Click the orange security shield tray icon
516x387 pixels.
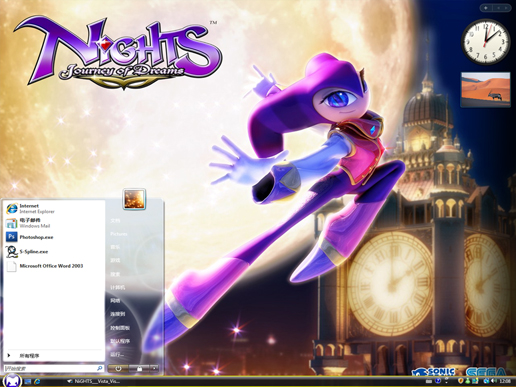point(461,381)
